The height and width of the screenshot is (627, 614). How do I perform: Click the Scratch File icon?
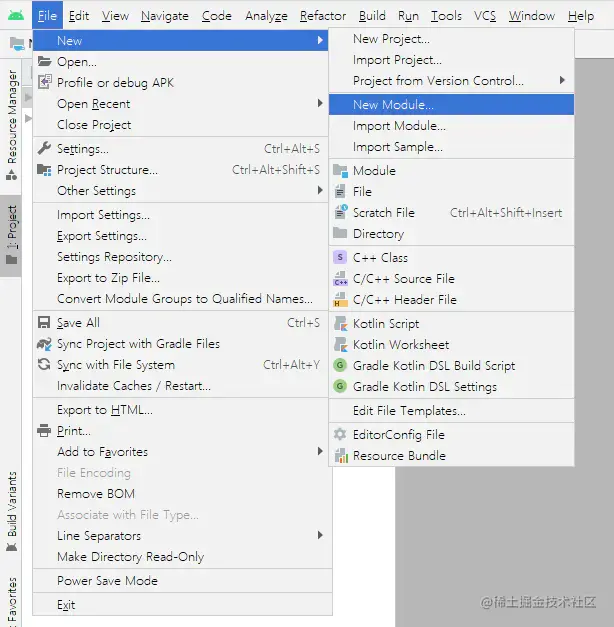pyautogui.click(x=340, y=212)
